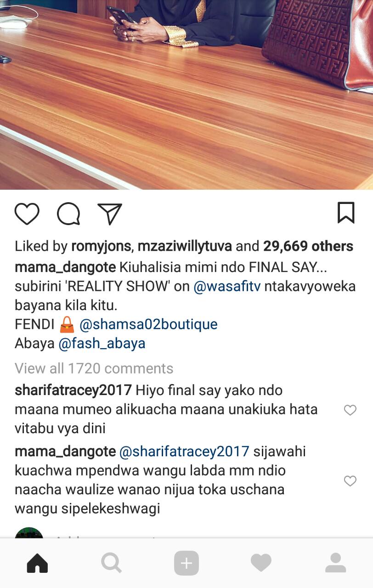Viewport: 373px width, 588px height.
Task: Like mama_dangote's reply comment
Action: click(350, 481)
